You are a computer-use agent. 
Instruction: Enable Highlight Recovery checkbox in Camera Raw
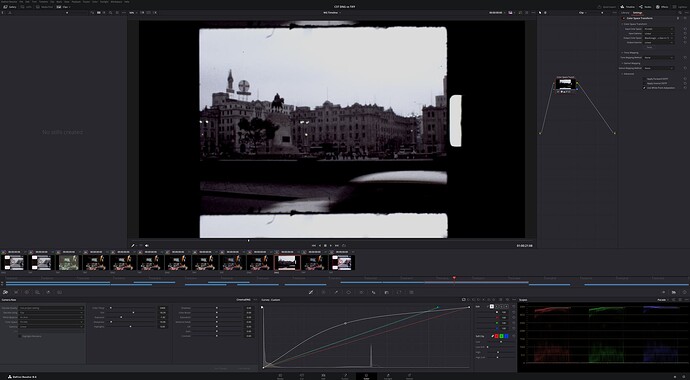pyautogui.click(x=20, y=336)
